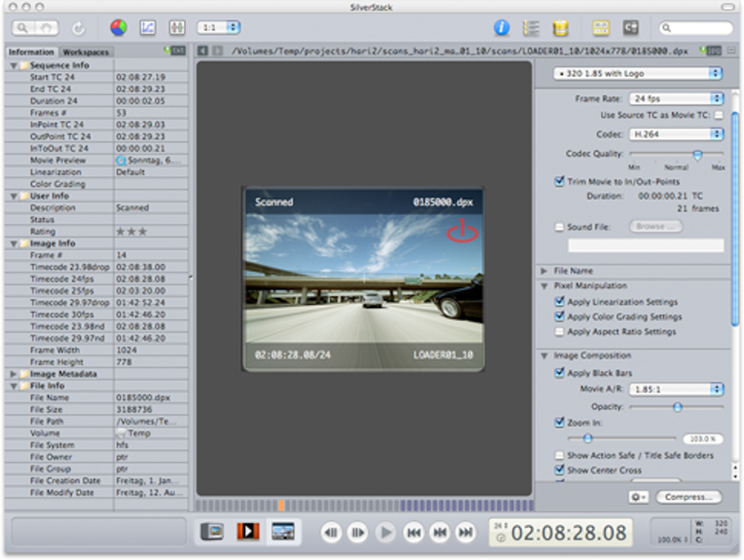Open the Codec H.264 dropdown
The image size is (744, 560).
point(675,134)
